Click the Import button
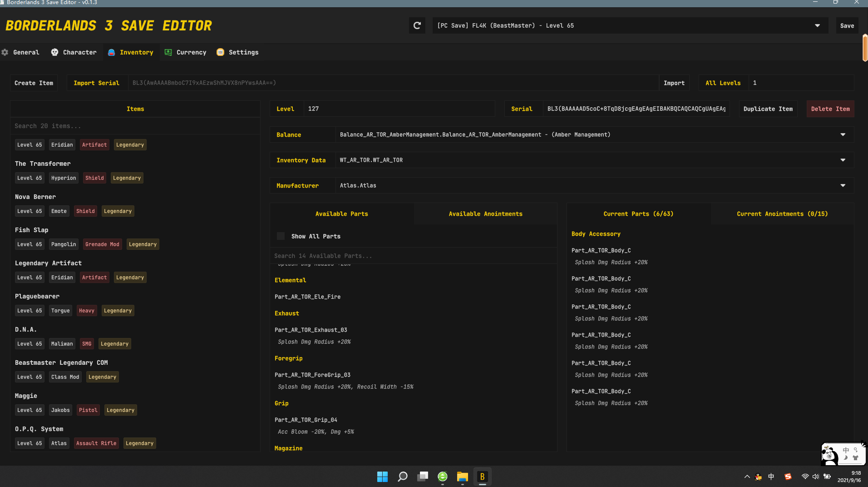Image resolution: width=868 pixels, height=487 pixels. [x=674, y=83]
